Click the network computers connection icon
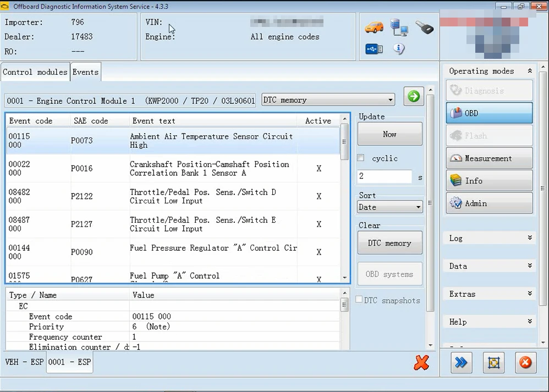 [399, 27]
